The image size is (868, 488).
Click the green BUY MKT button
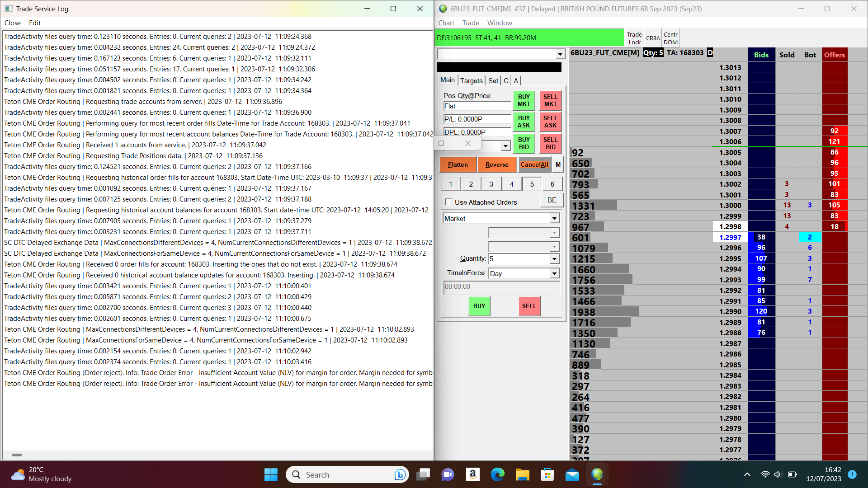coord(524,100)
